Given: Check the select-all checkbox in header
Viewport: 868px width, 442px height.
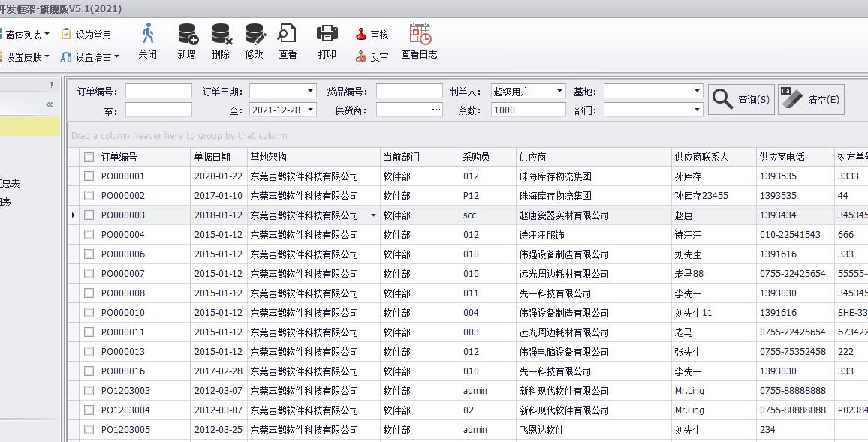Looking at the screenshot, I should (x=89, y=157).
